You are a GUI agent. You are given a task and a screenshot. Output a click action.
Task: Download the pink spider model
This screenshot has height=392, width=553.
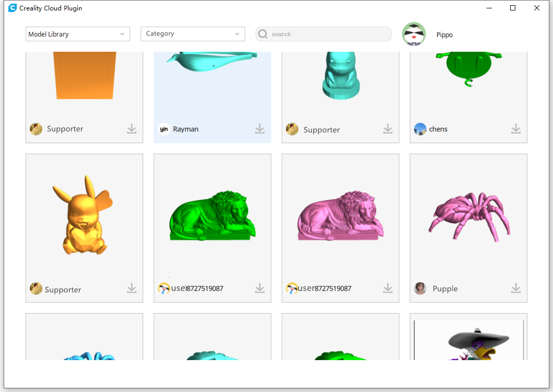(x=516, y=288)
